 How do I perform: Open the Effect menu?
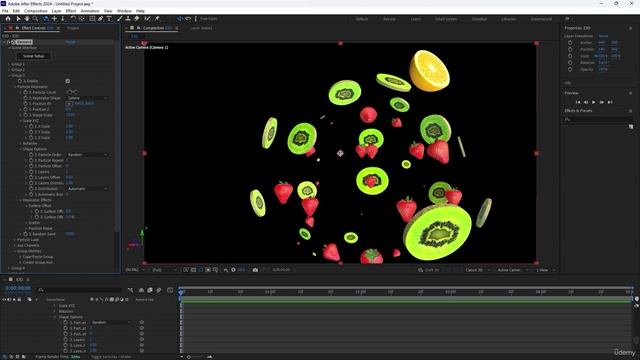click(x=71, y=11)
